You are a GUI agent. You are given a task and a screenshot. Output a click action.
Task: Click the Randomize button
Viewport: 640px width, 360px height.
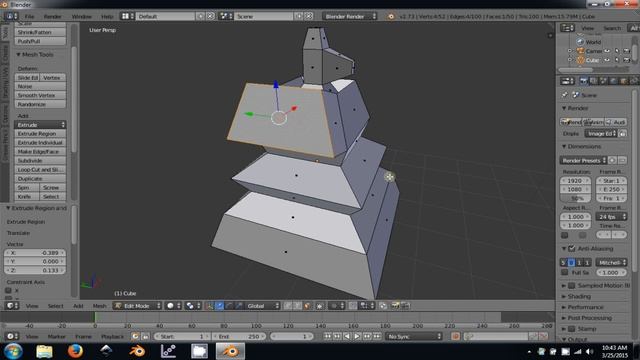click(x=40, y=104)
